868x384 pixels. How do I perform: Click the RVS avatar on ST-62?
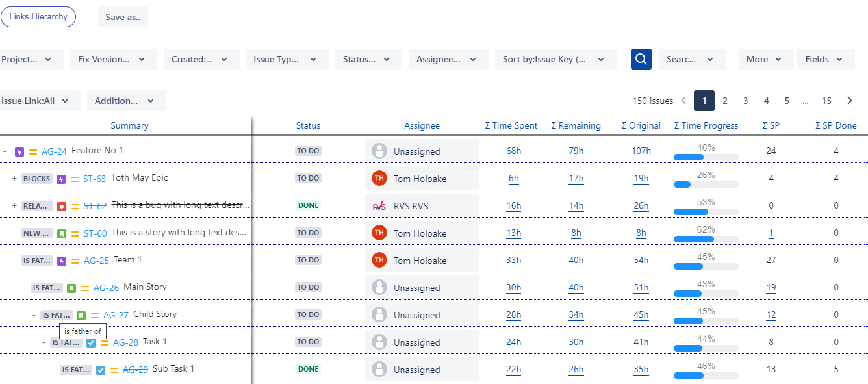pyautogui.click(x=379, y=205)
